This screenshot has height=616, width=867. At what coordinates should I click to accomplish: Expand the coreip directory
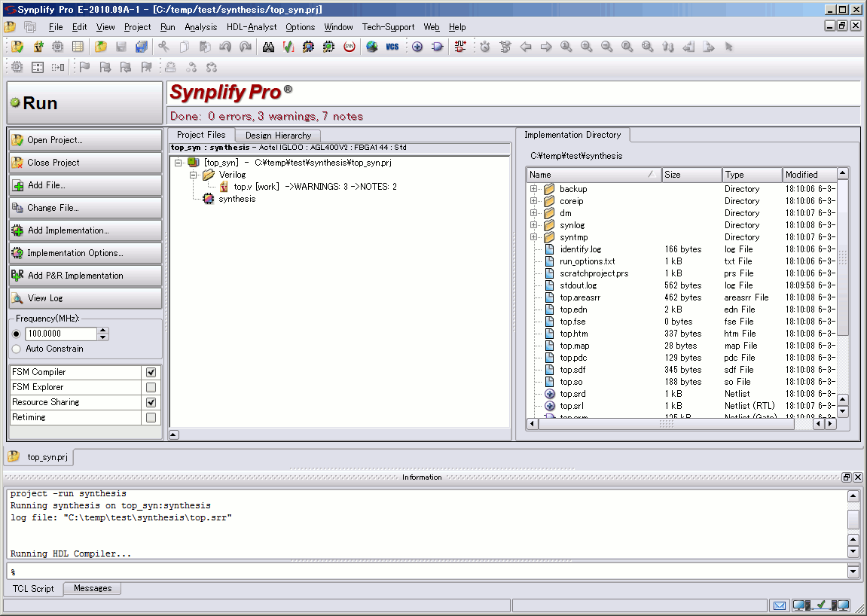(533, 201)
